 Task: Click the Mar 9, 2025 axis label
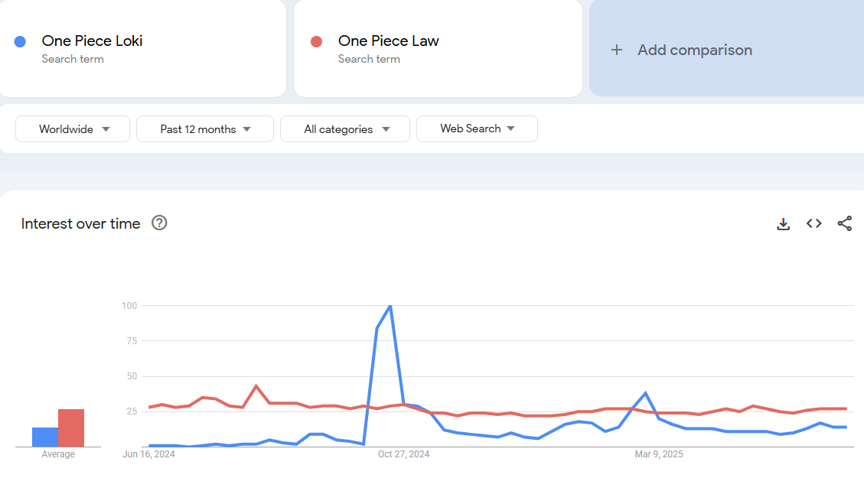click(x=658, y=454)
